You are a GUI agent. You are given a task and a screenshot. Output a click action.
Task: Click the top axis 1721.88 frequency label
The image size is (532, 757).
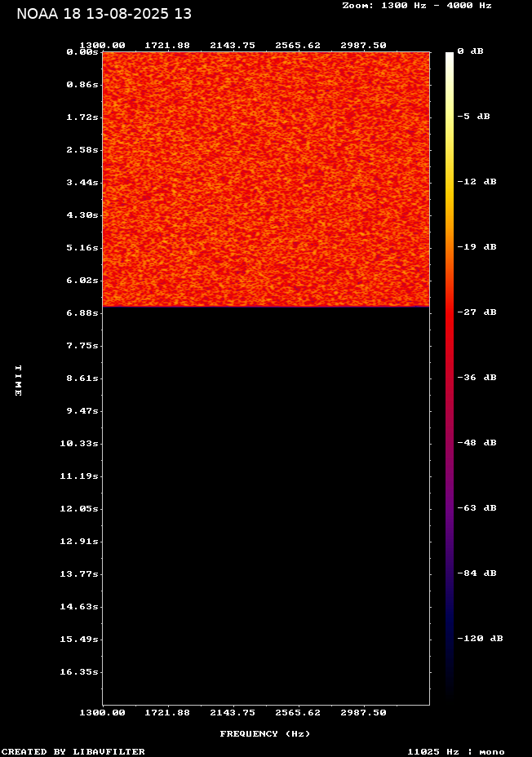(167, 46)
